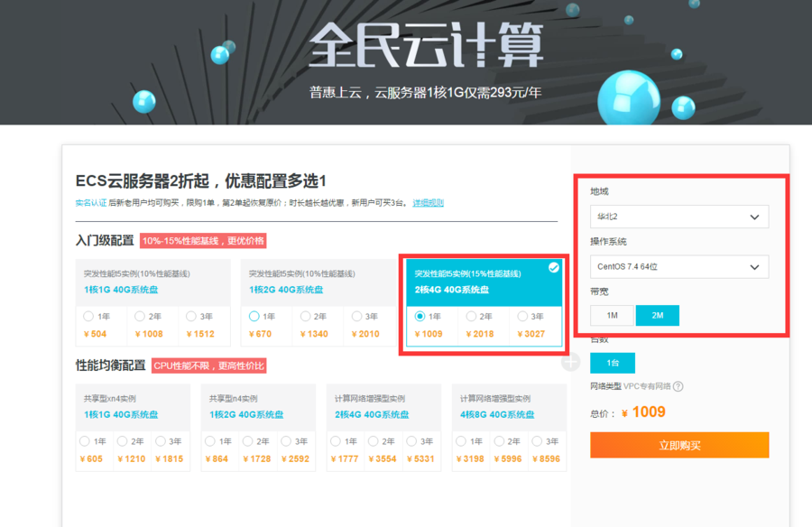812x527 pixels.
Task: Click the entry-level 1核1G 40G系统盘 card title
Action: [x=121, y=290]
